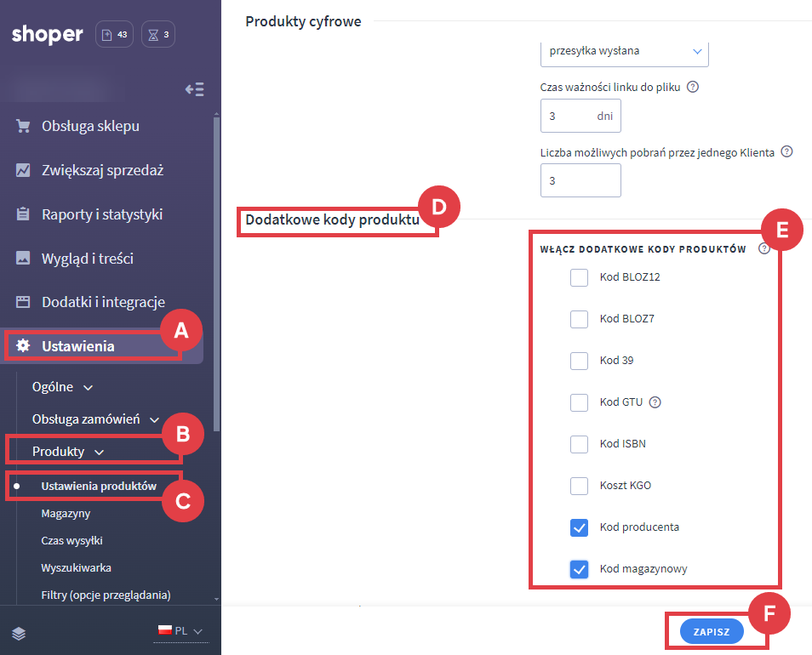Click the document counter icon showing 43
Screen dimensions: 812x655
[115, 35]
